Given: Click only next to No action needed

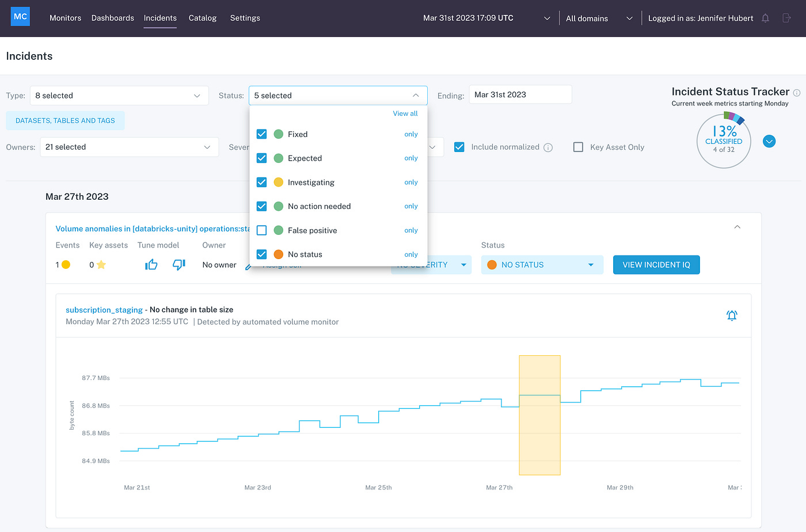Looking at the screenshot, I should (411, 206).
